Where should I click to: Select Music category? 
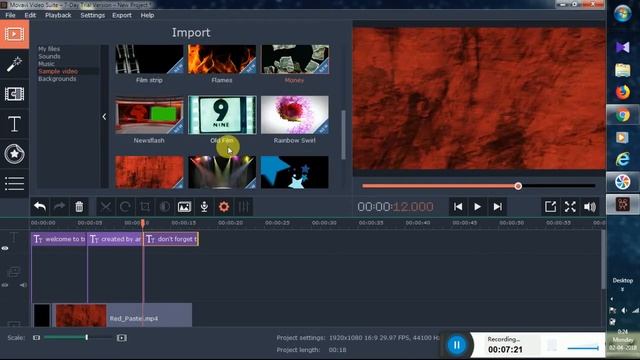coord(46,64)
